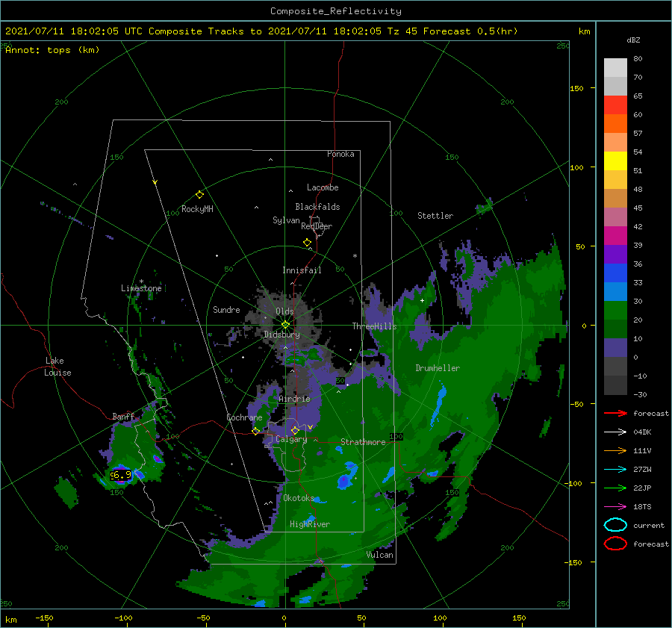
Task: Click the Blackfalds town label
Action: point(317,207)
